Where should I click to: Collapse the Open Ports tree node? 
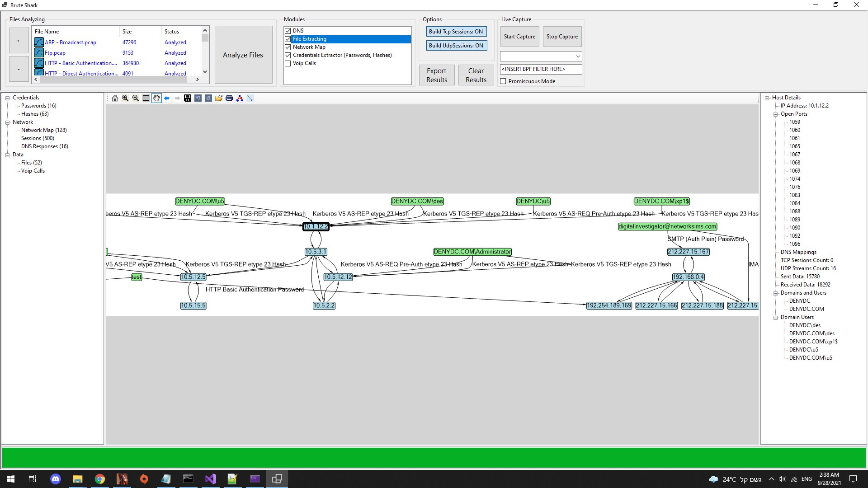pyautogui.click(x=776, y=114)
